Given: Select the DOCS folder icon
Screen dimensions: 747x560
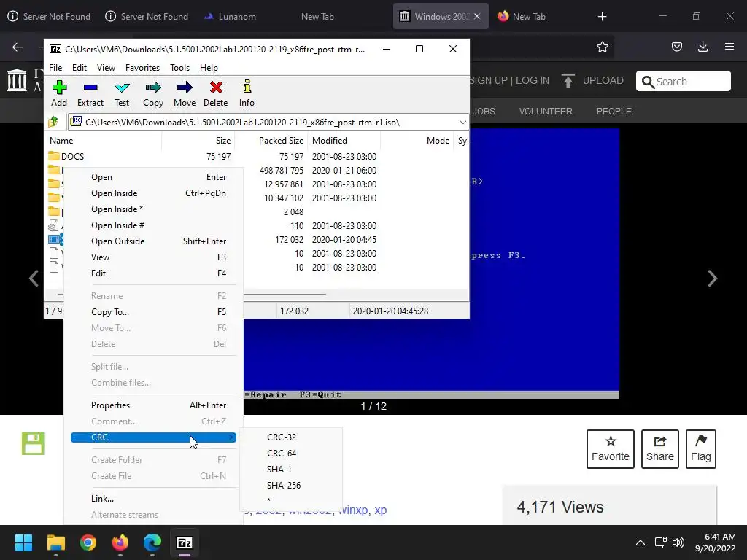Looking at the screenshot, I should (54, 156).
